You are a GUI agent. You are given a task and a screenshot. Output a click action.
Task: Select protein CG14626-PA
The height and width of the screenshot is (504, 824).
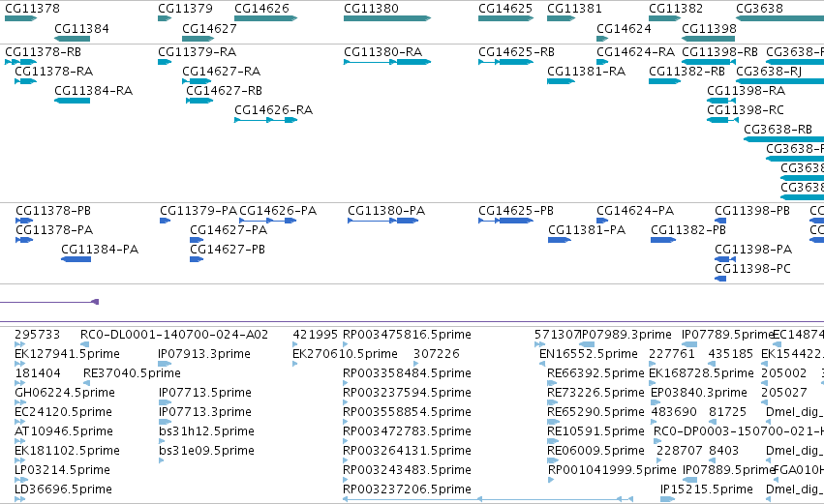coord(278,211)
